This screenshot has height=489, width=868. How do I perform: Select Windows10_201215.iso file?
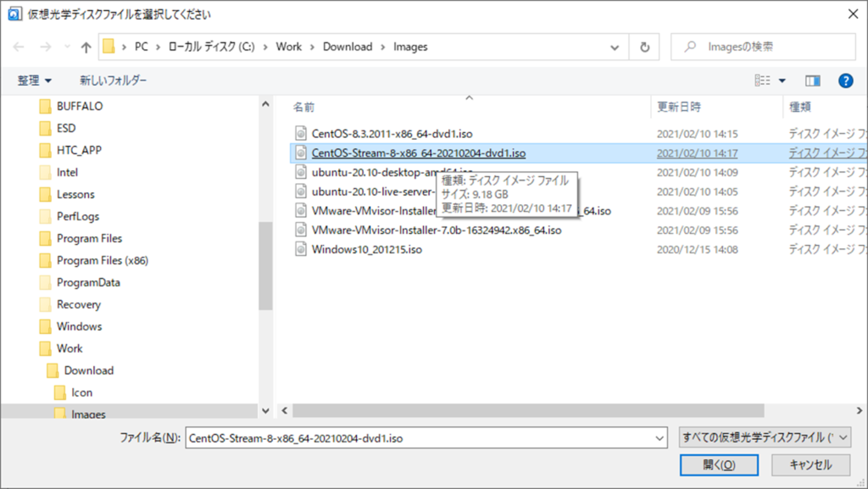tap(366, 249)
